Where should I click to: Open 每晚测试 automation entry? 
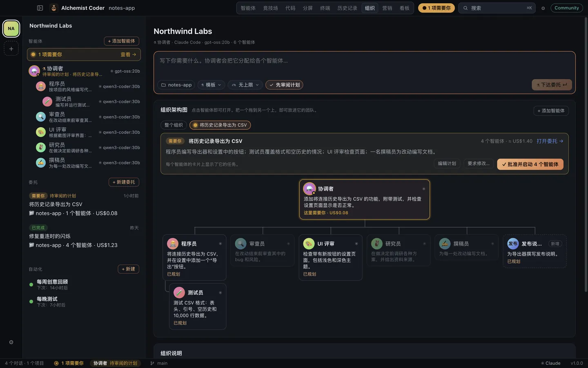84,302
